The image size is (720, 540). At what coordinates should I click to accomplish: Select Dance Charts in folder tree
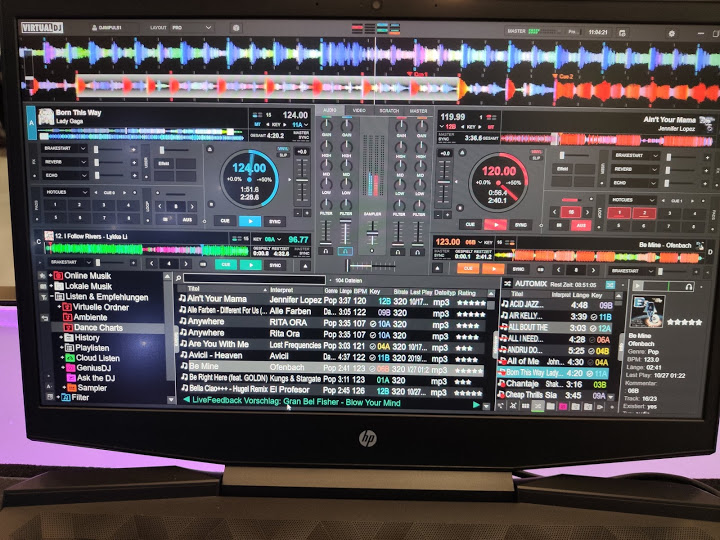point(98,327)
